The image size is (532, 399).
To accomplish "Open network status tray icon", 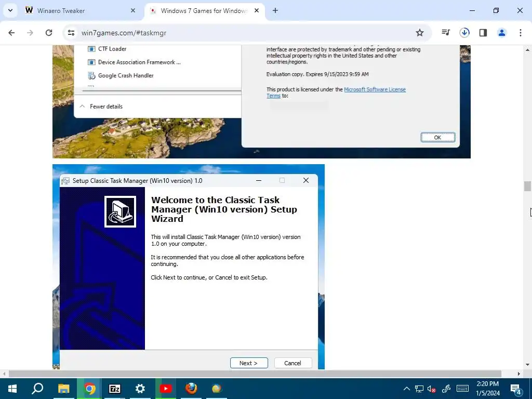I will (x=419, y=389).
